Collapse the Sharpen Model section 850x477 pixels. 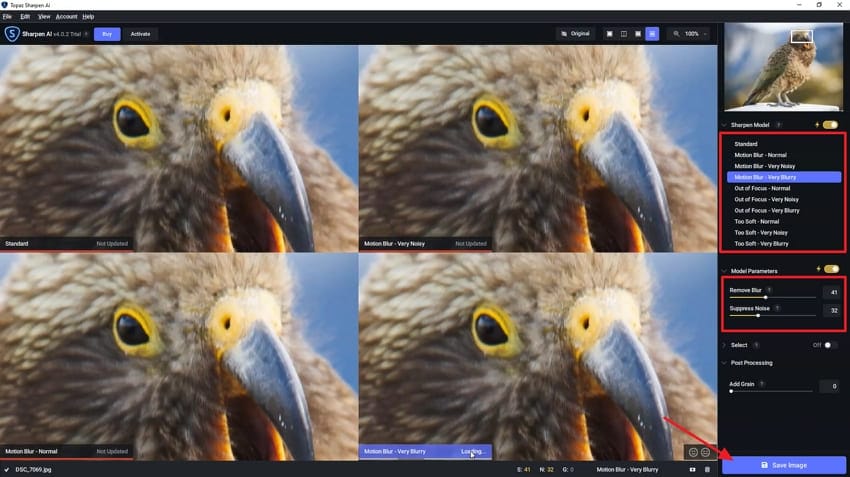(724, 125)
